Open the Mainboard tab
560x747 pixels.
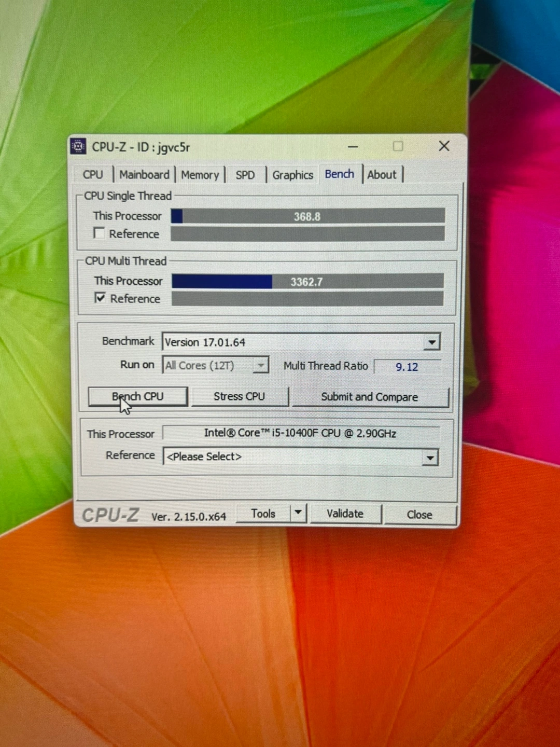click(x=144, y=175)
